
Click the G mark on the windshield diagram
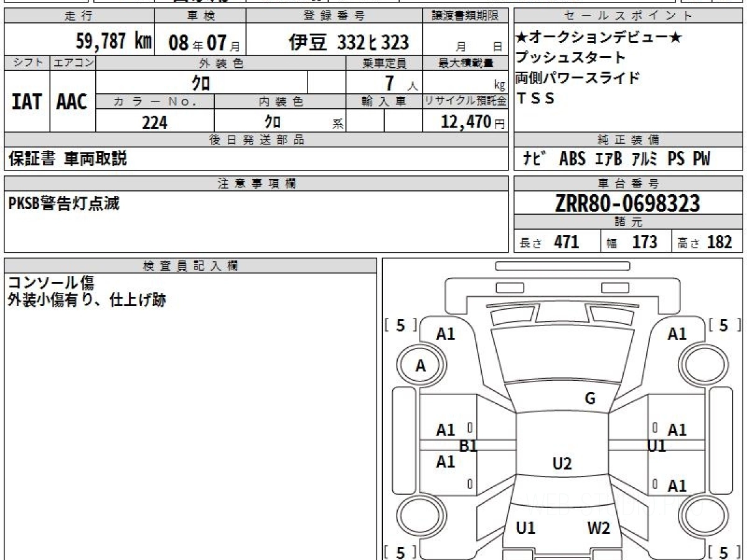[590, 399]
